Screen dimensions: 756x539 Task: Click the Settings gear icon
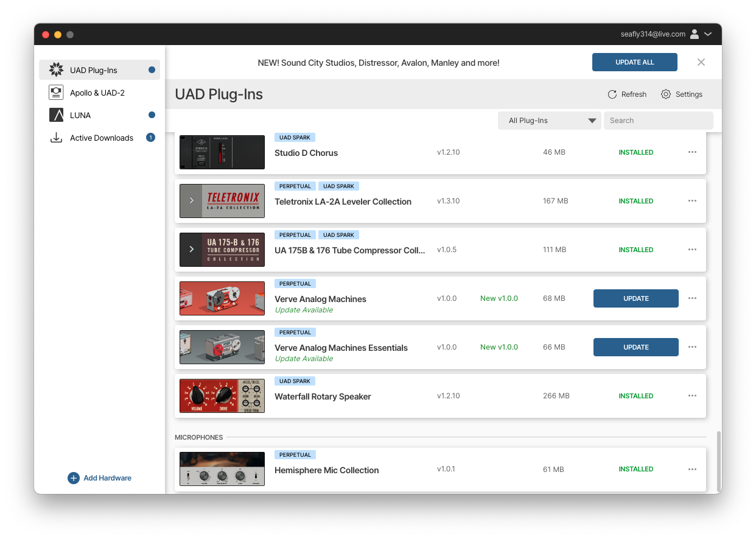click(666, 94)
